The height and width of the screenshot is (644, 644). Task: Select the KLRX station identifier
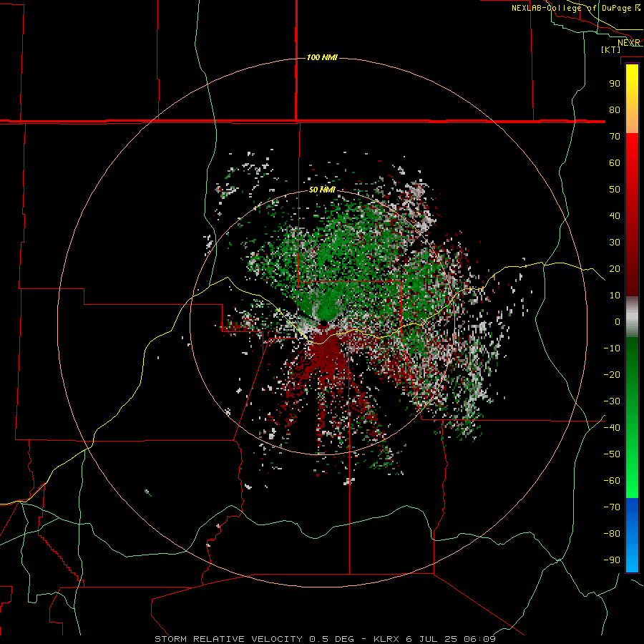coord(387,639)
